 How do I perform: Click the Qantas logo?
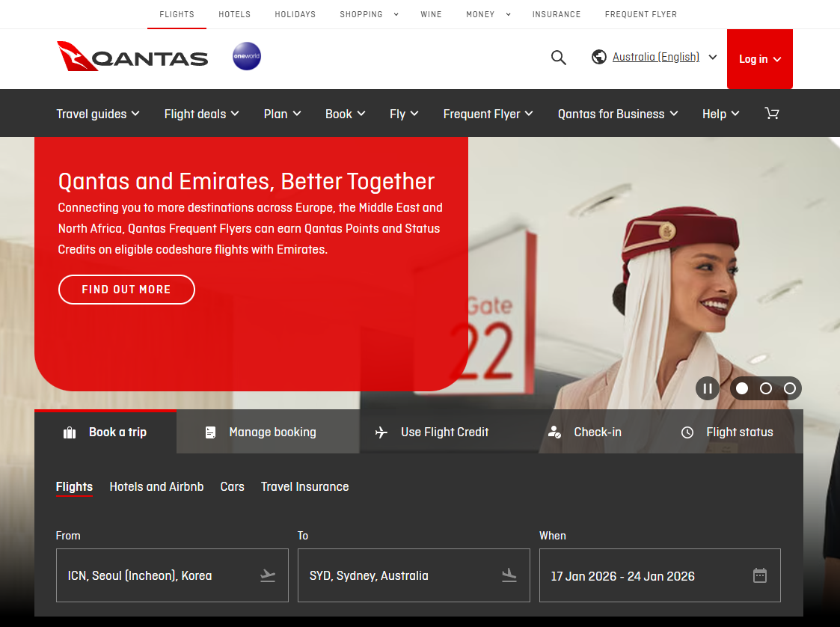[132, 56]
